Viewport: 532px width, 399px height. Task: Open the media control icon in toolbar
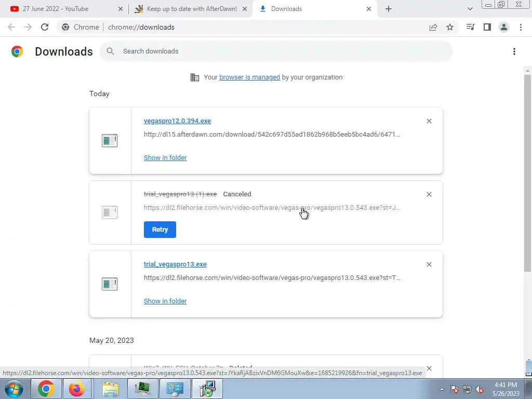pyautogui.click(x=470, y=27)
